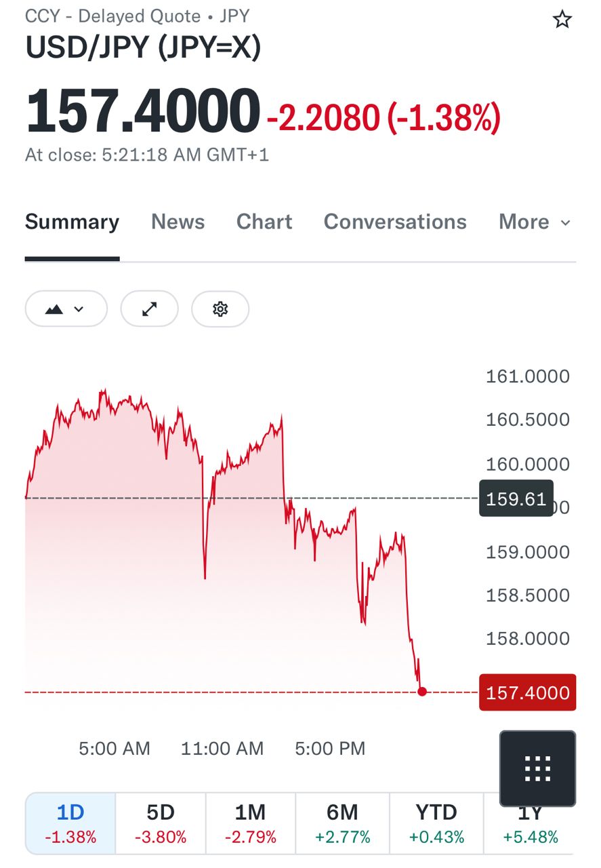Expand the chart to fullscreen
The height and width of the screenshot is (868, 601).
point(149,309)
